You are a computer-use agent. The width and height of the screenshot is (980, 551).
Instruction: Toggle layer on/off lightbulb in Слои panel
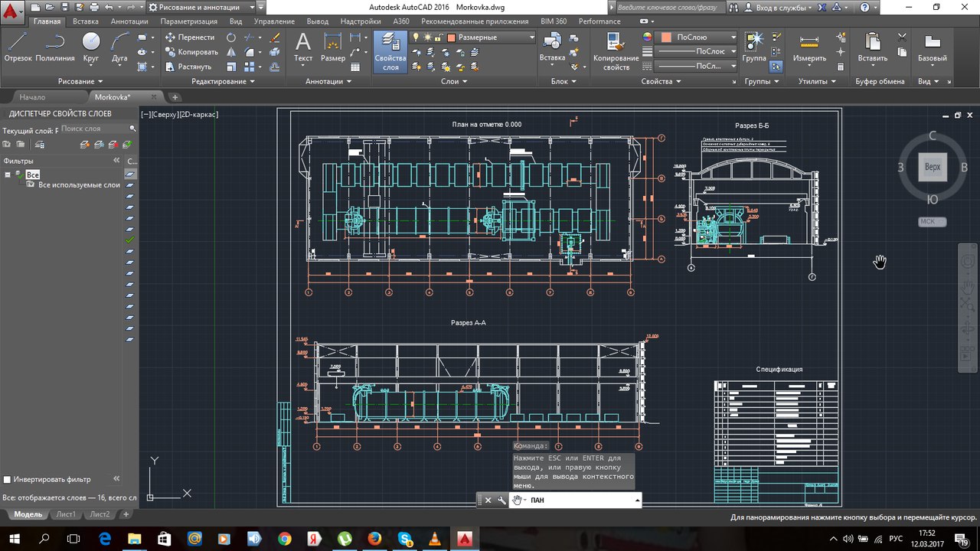tap(416, 37)
